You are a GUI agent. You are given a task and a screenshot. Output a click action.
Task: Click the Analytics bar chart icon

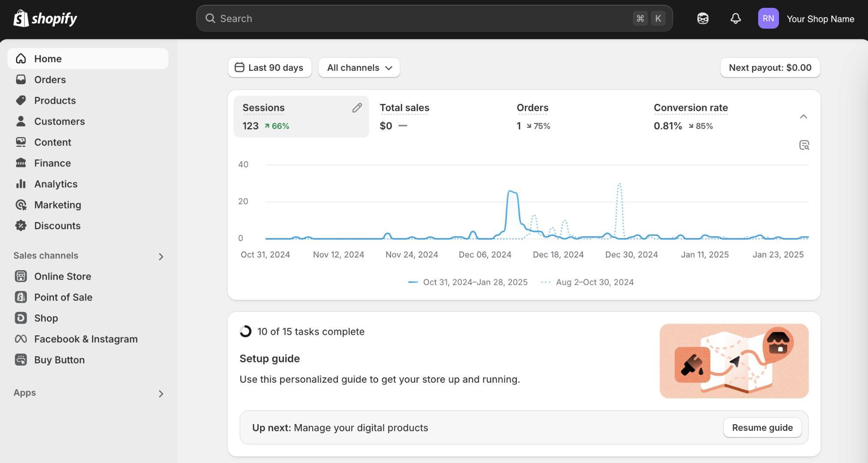click(21, 184)
